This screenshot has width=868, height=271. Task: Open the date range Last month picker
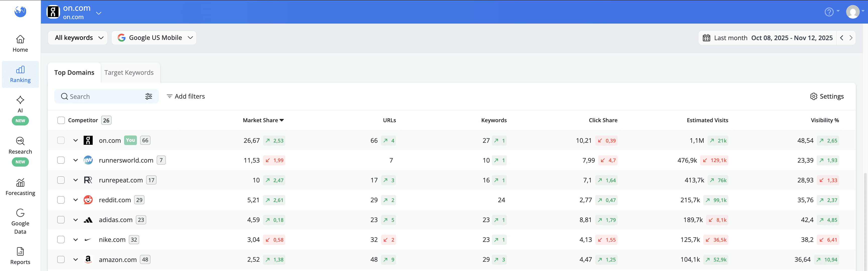pyautogui.click(x=768, y=38)
